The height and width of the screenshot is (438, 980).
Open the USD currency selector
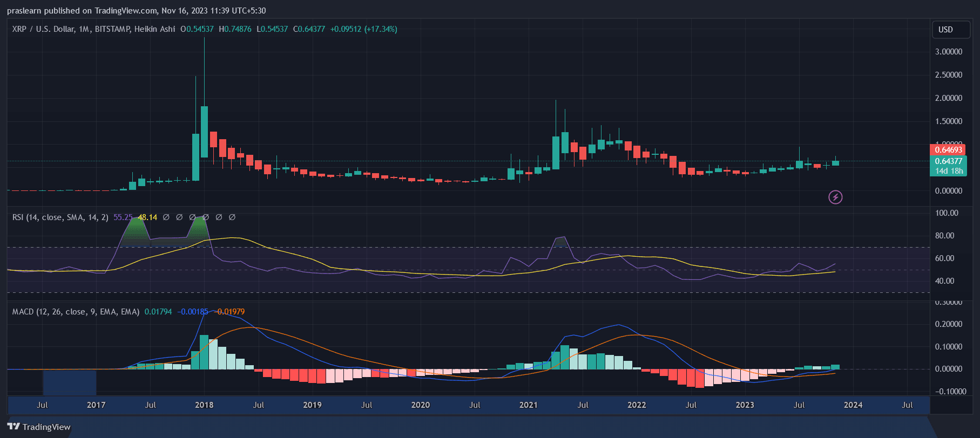[951, 30]
